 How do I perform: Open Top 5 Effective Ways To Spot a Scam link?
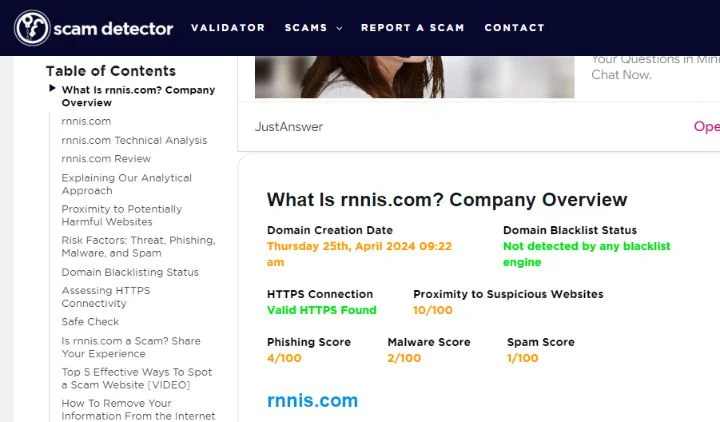pos(137,378)
